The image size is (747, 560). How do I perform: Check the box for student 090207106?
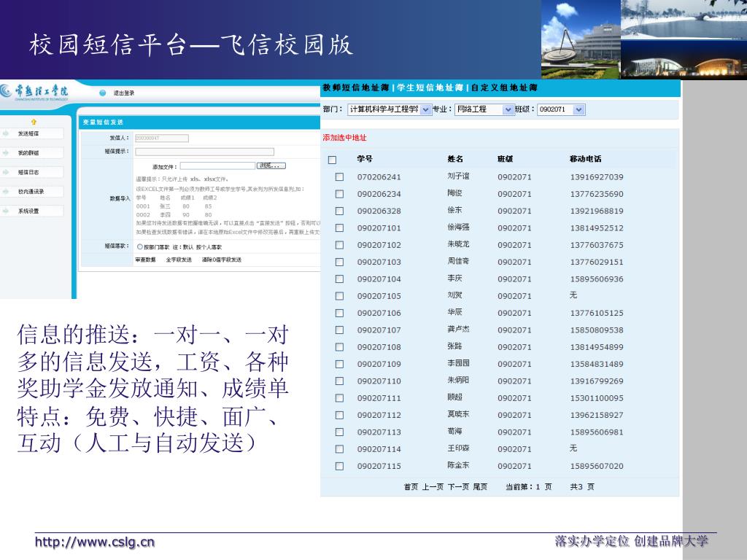(x=339, y=314)
